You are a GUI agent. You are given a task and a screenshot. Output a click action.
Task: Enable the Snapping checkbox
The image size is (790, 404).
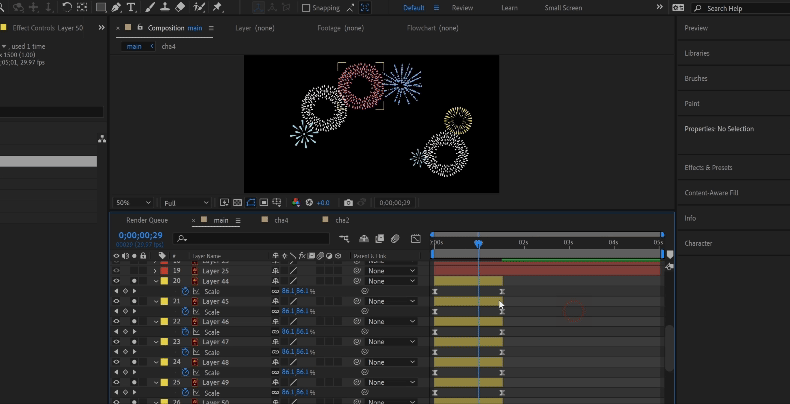(x=306, y=7)
